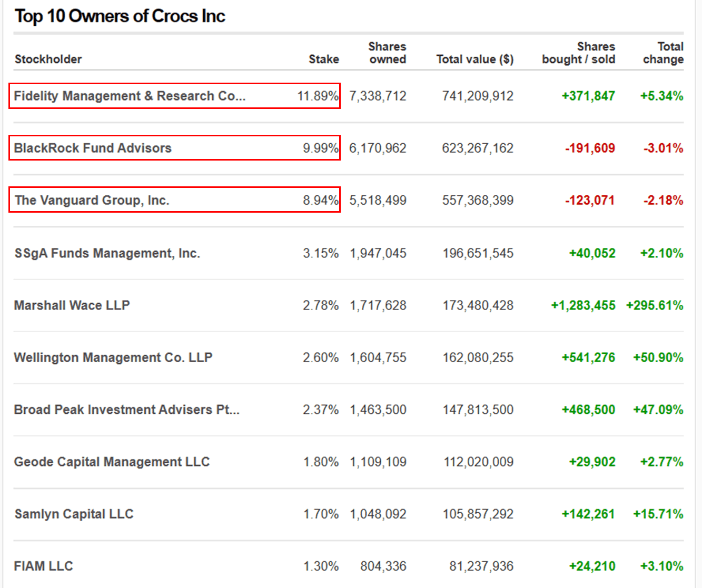Click the 2.60% stake value
Viewport: 702px width, 588px height.
coord(321,357)
